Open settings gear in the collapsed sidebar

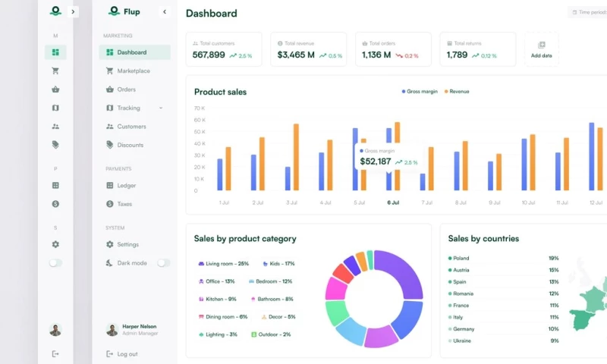click(x=55, y=244)
